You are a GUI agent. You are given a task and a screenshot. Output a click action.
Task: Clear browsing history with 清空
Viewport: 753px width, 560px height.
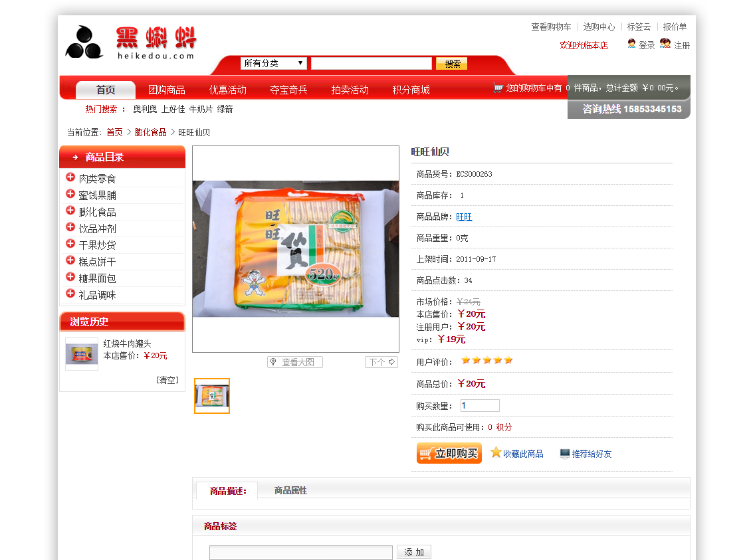(x=167, y=380)
